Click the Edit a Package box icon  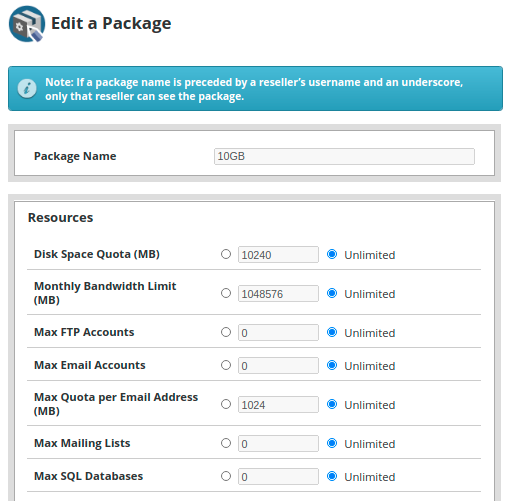pyautogui.click(x=27, y=24)
